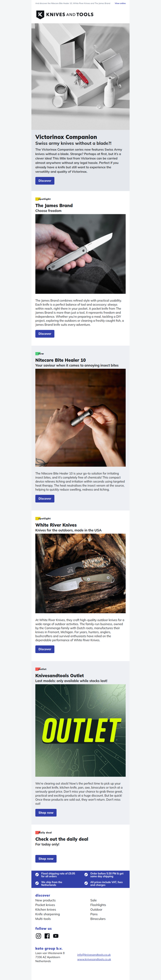This screenshot has height=980, width=161.
Task: Open the green OUTLET banner image
Action: pyautogui.click(x=80, y=730)
